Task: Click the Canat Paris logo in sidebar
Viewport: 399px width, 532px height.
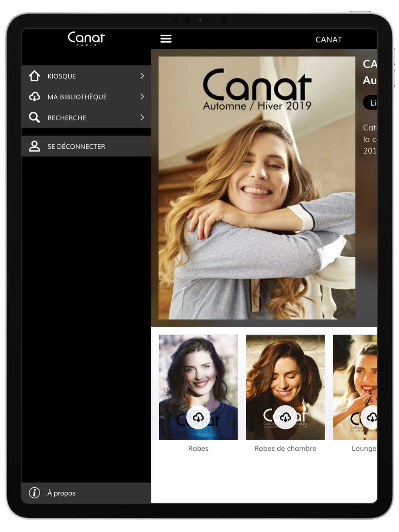Action: coord(86,39)
